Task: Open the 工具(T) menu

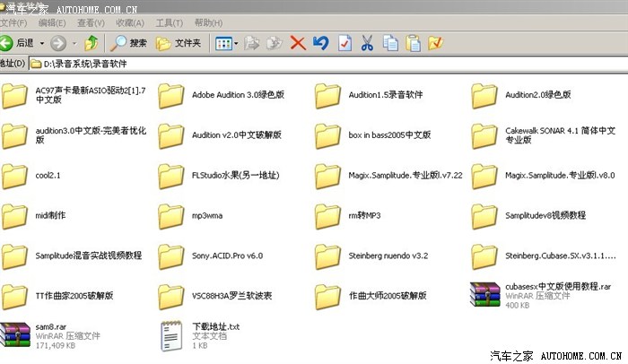Action: pos(168,22)
